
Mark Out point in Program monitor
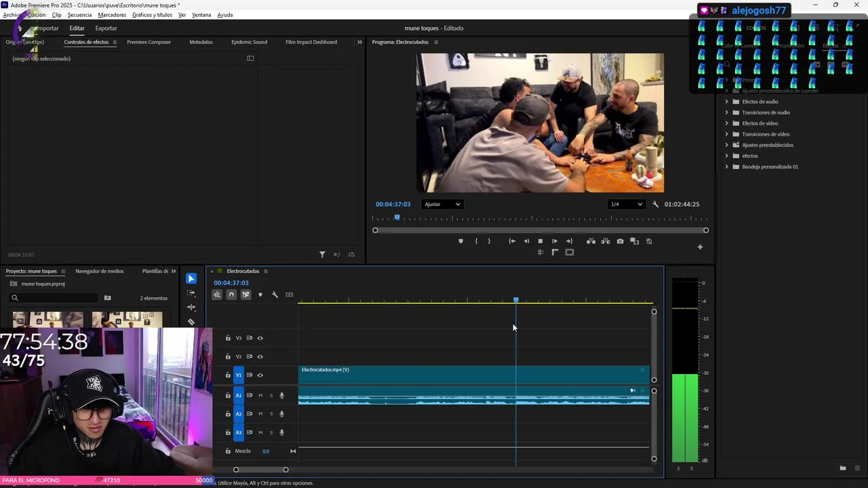click(489, 241)
